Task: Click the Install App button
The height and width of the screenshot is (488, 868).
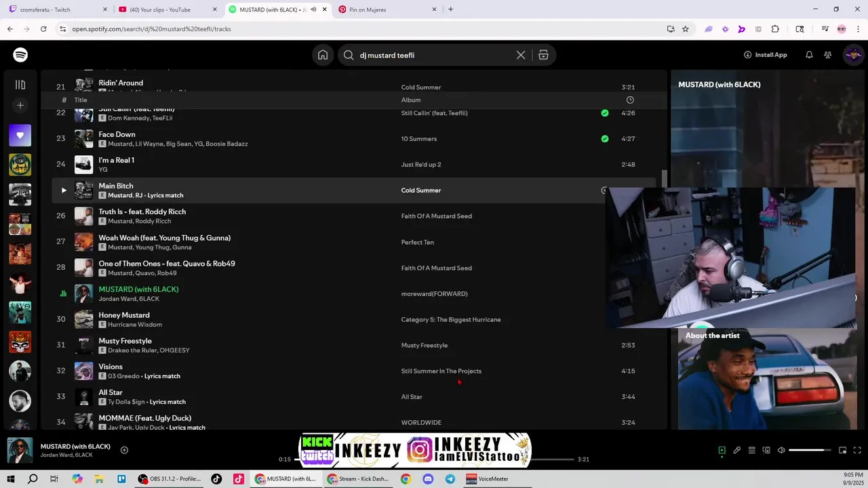Action: pos(766,55)
